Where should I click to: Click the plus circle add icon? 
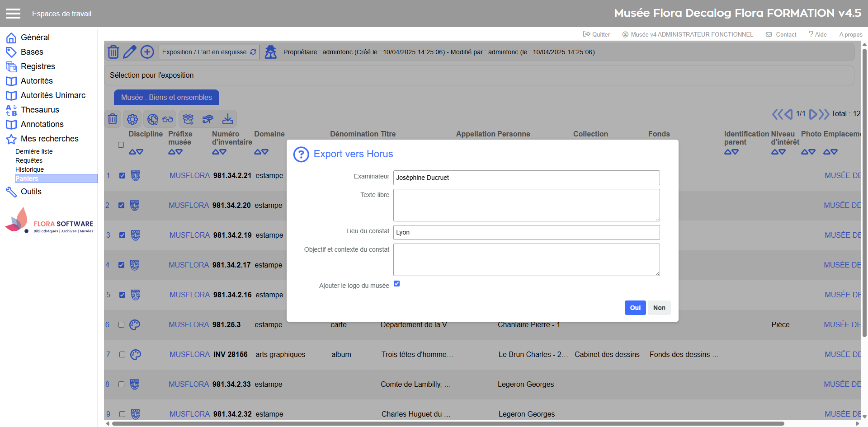[x=147, y=52]
